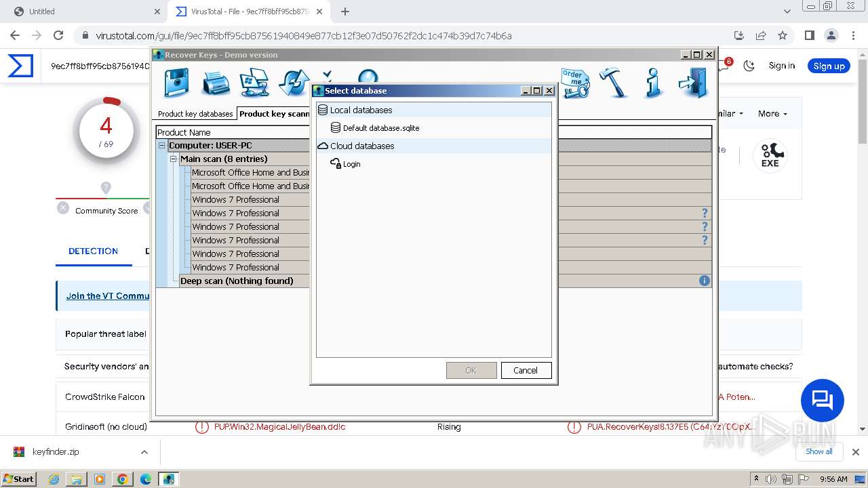Click the topmost question mark icon in the list
This screenshot has height=488, width=868.
coord(705,213)
